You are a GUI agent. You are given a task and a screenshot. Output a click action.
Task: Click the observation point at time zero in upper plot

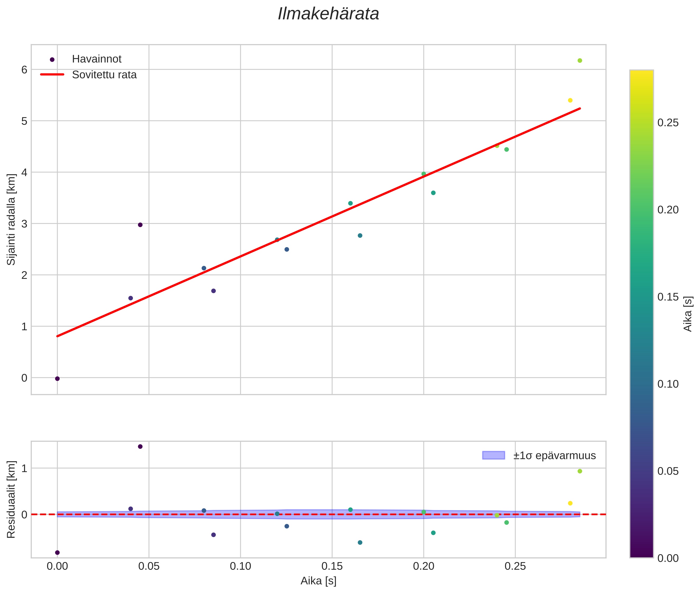[x=57, y=379]
